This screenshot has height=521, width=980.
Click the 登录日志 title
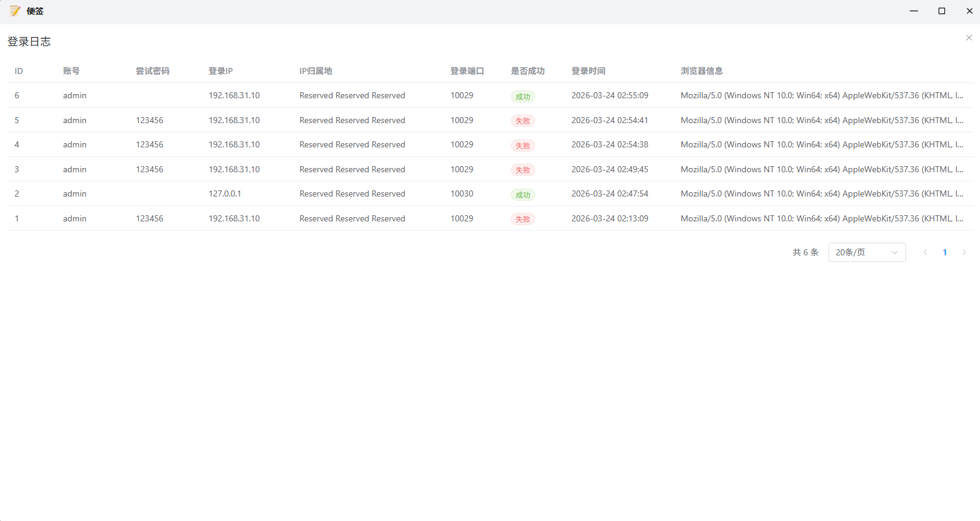pos(29,41)
